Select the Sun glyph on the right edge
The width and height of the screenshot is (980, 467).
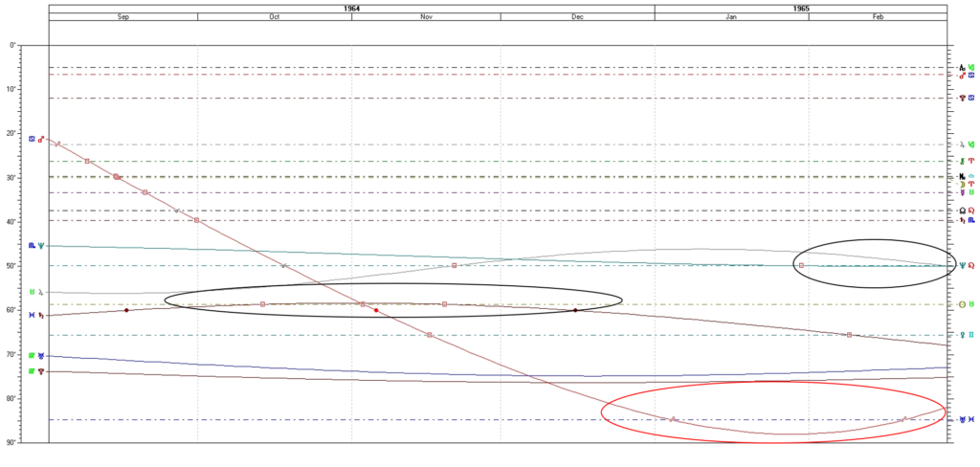click(962, 304)
